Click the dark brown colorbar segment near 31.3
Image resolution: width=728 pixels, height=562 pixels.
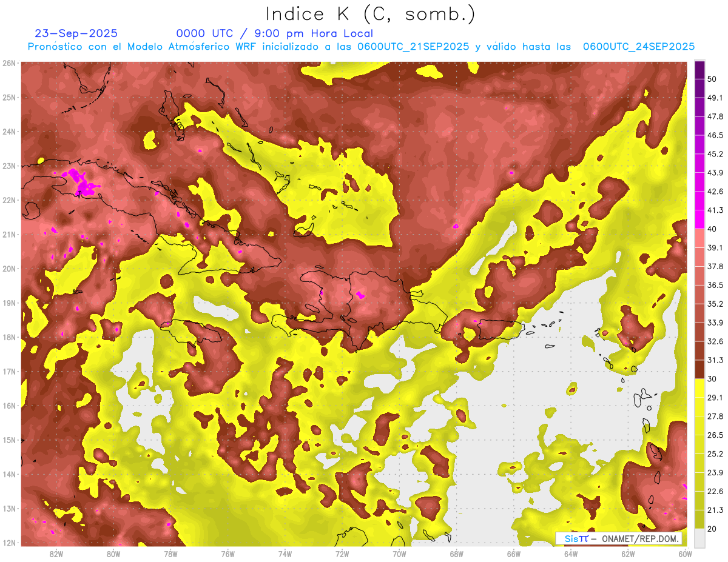[x=699, y=360]
